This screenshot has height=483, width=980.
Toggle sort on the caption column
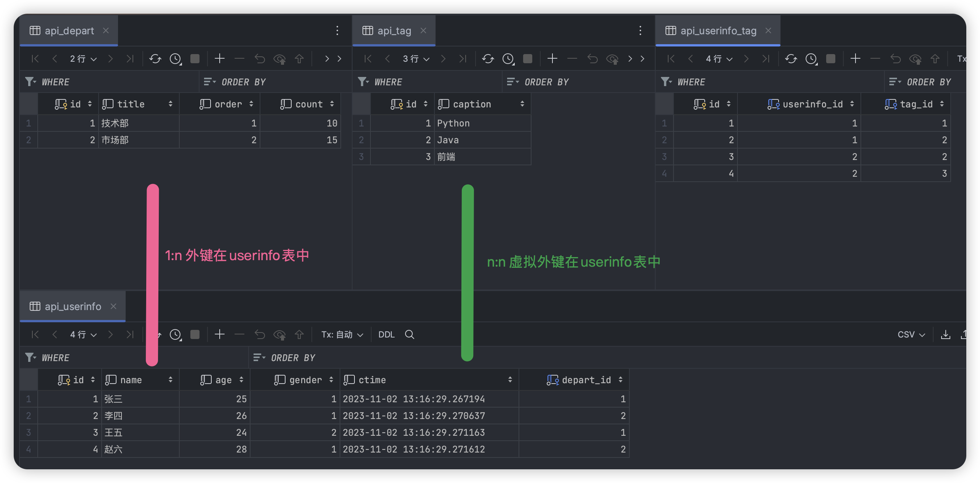[x=522, y=104]
